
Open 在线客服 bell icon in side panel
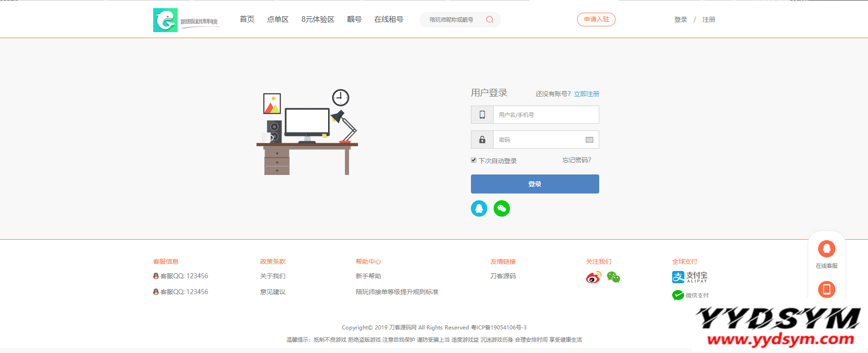point(827,249)
